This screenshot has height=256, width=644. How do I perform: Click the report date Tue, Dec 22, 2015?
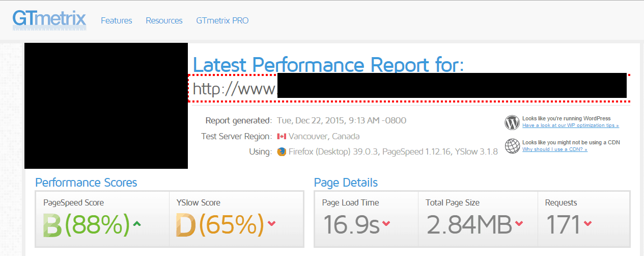[342, 121]
